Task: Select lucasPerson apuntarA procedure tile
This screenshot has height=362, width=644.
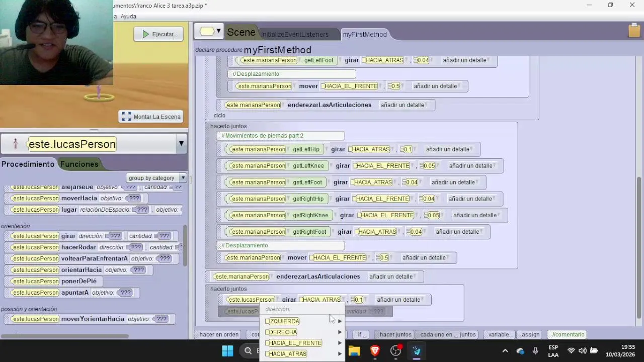Action: tap(71, 293)
